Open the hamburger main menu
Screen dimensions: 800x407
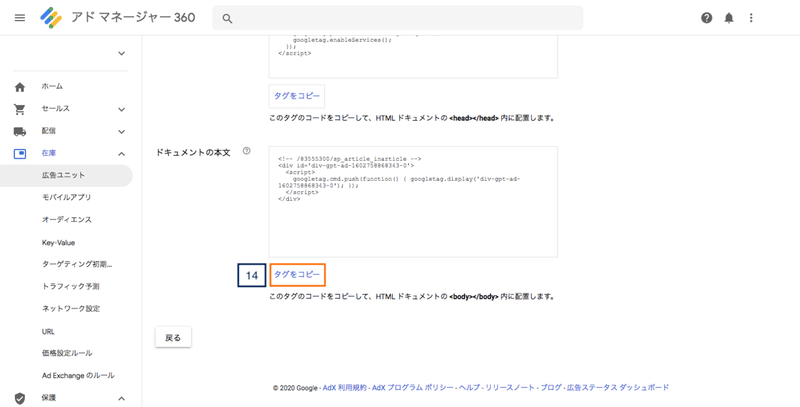click(20, 18)
